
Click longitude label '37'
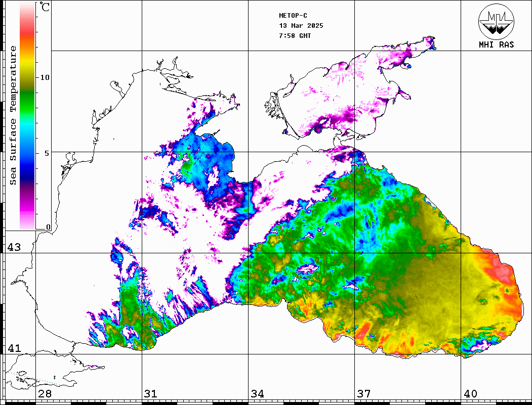[x=364, y=393]
